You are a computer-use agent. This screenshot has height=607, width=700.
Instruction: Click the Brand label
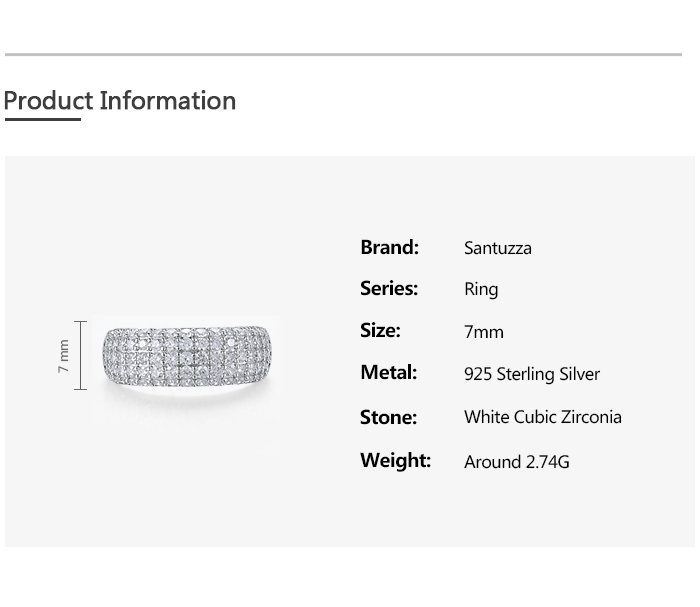389,247
